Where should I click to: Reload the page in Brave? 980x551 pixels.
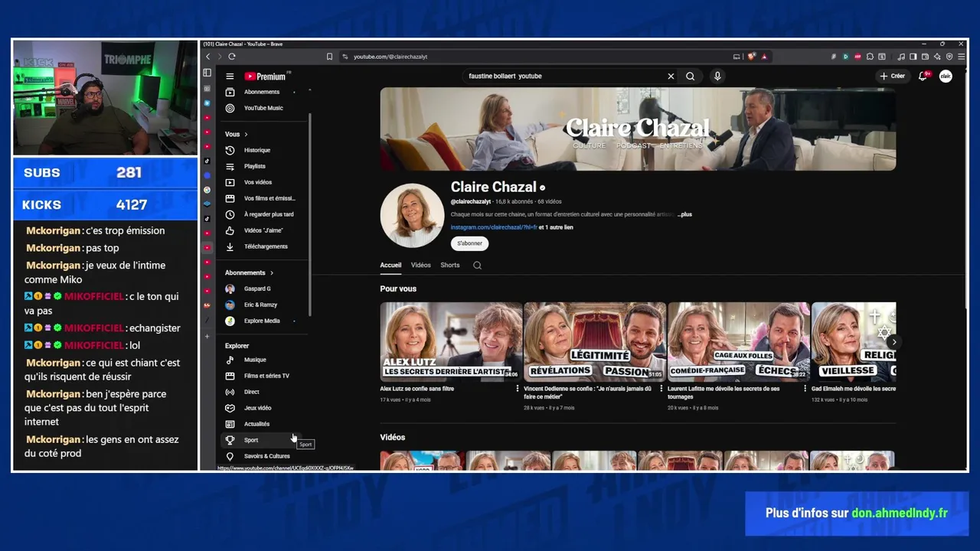coord(232,57)
